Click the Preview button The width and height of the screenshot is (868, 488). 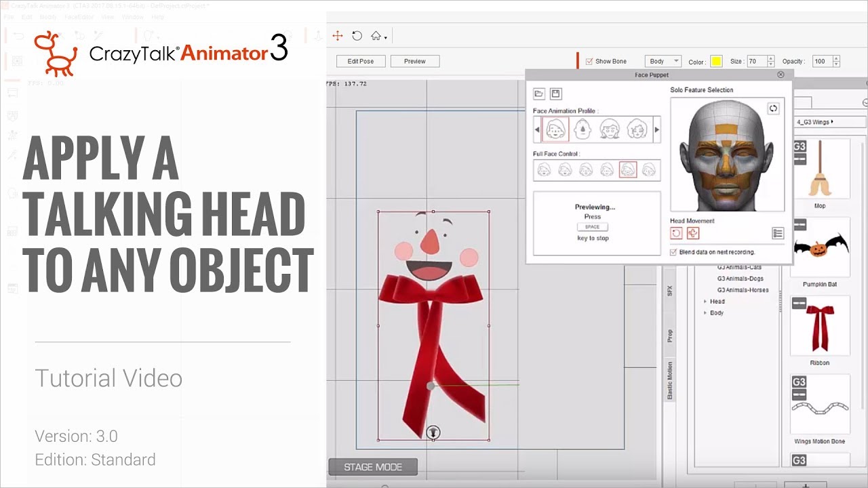415,61
